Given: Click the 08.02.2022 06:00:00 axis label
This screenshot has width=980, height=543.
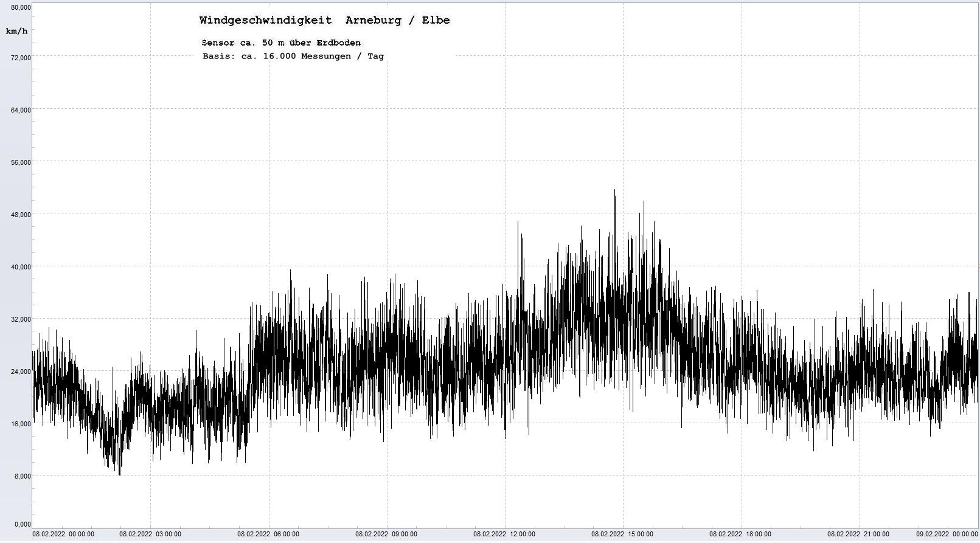Looking at the screenshot, I should [x=268, y=534].
